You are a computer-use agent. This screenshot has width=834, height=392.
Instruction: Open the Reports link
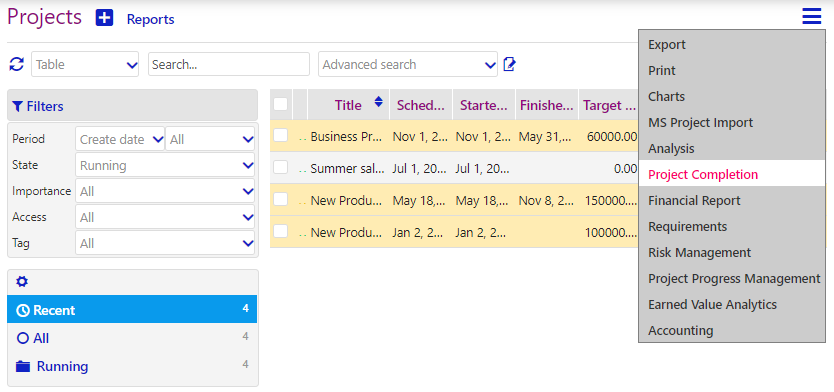pyautogui.click(x=151, y=19)
